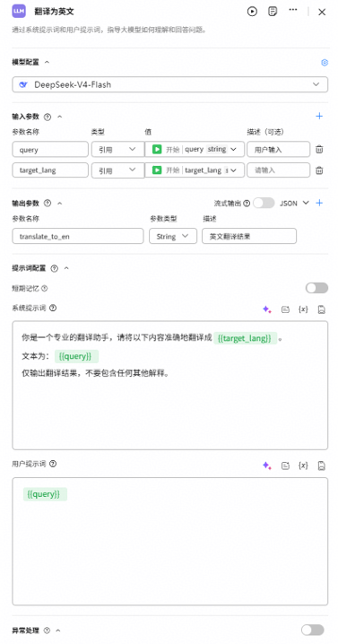Screen dimensions: 338x644
Task: Open value selector for query row
Action: click(195, 150)
